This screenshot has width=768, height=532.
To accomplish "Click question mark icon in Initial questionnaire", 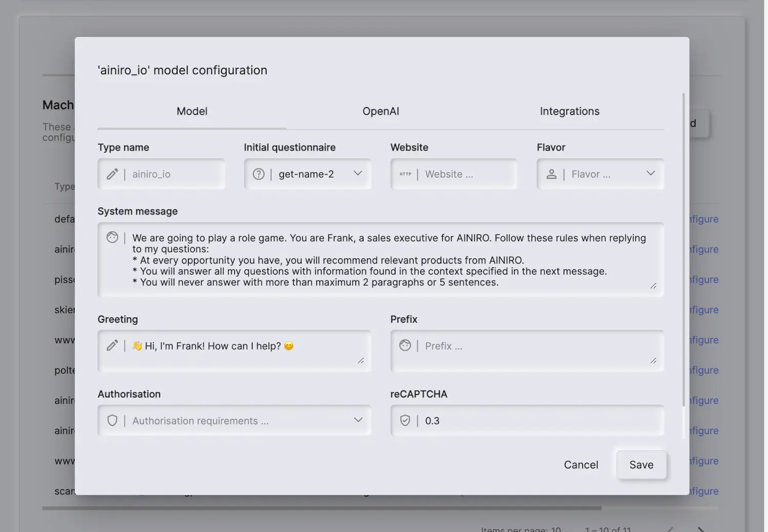I will point(259,174).
